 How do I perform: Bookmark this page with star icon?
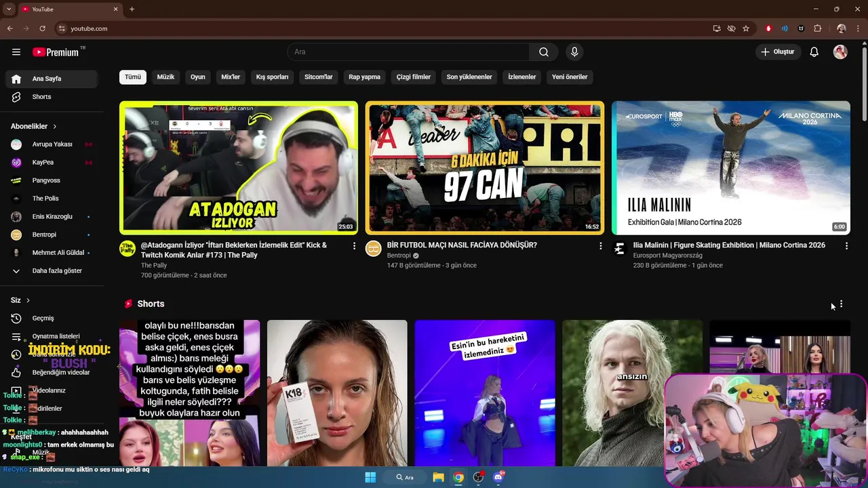point(746,28)
